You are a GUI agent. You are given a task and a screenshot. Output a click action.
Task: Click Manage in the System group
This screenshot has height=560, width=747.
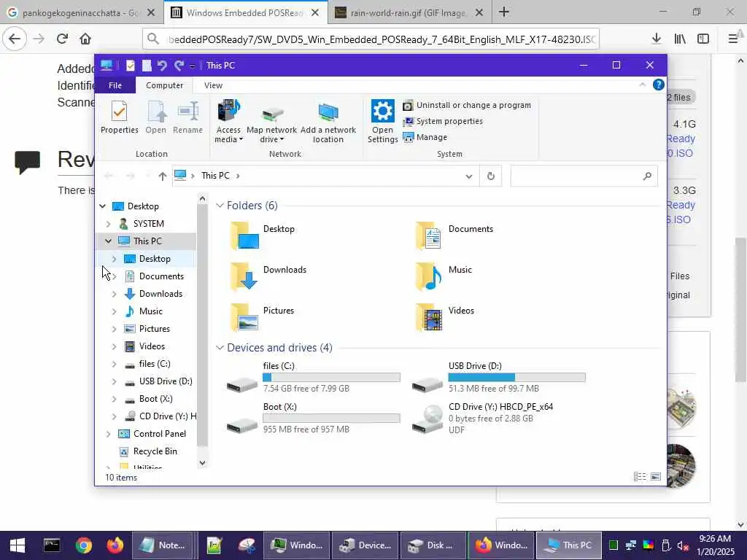click(x=425, y=137)
